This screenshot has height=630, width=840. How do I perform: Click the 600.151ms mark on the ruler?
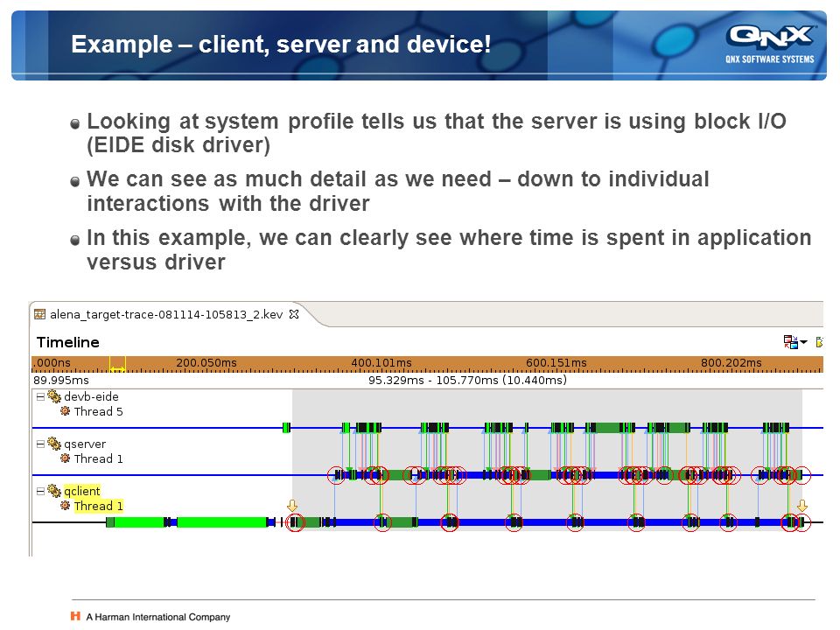tap(556, 362)
